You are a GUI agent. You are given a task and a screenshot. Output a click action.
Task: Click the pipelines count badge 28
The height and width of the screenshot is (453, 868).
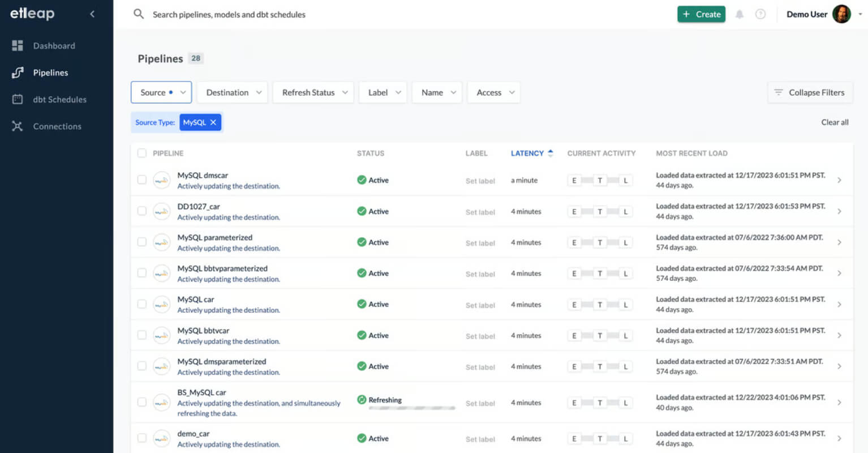point(196,58)
